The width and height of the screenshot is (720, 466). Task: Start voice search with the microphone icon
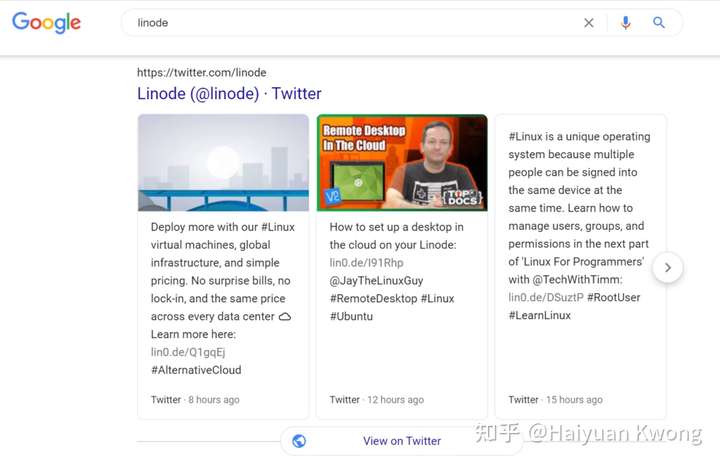click(625, 22)
